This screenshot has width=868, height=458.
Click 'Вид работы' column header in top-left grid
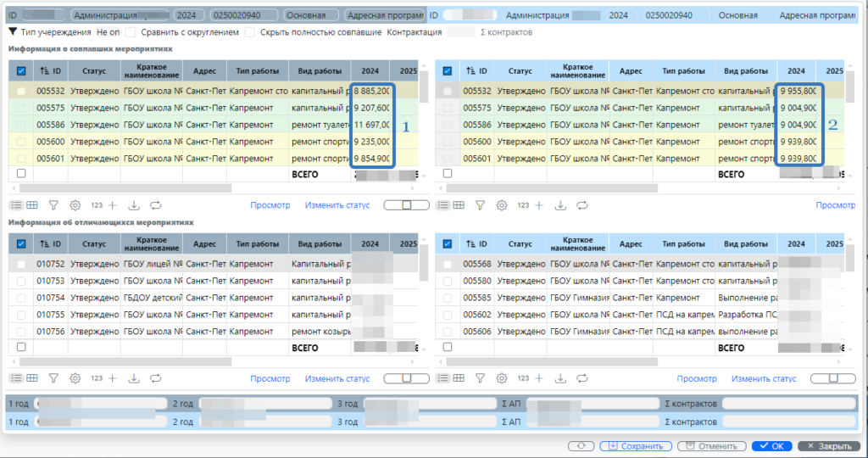tap(320, 71)
